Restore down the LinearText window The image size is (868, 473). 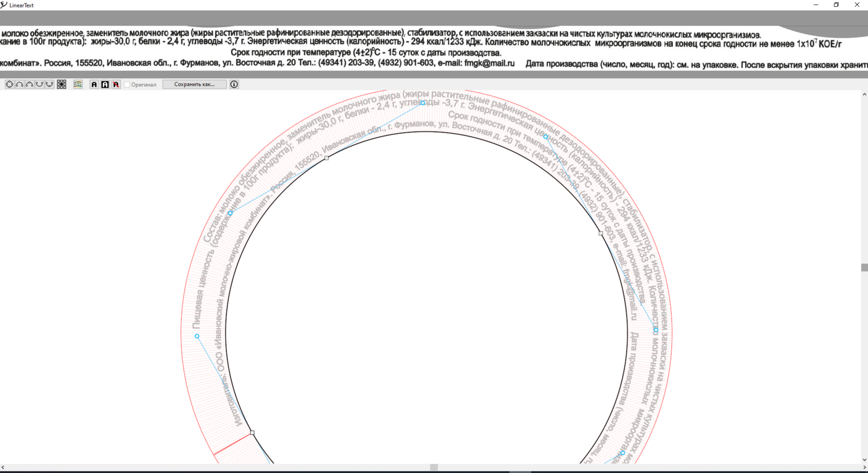click(x=836, y=5)
